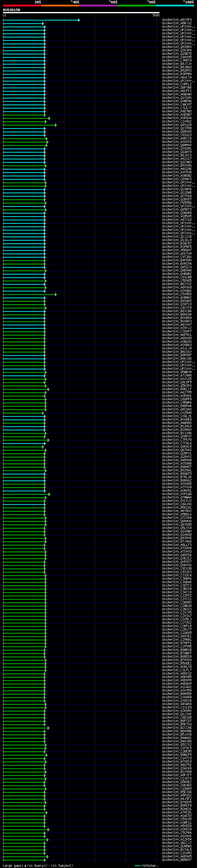Select hit UniRef100_C5XME6
The image size is (197, 868).
177,294
